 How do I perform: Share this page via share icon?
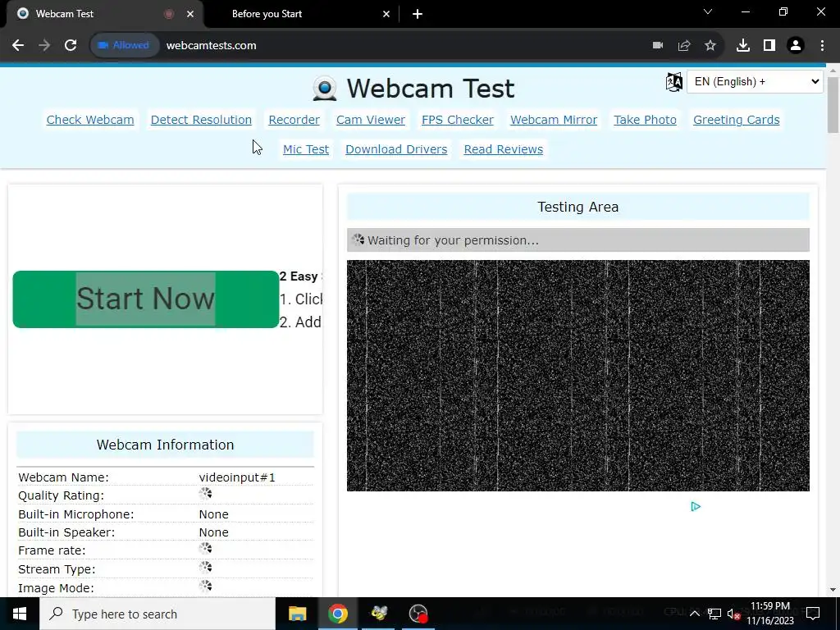[684, 46]
